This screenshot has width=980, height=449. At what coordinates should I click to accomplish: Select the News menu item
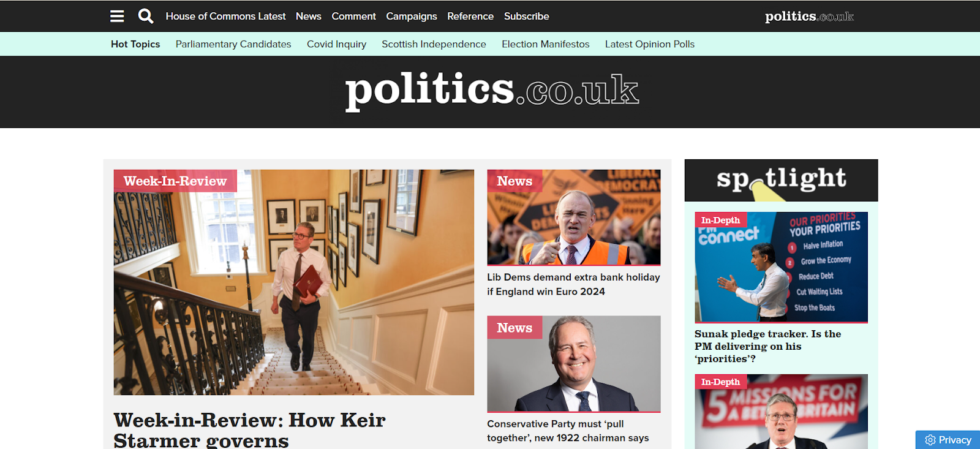click(x=308, y=16)
